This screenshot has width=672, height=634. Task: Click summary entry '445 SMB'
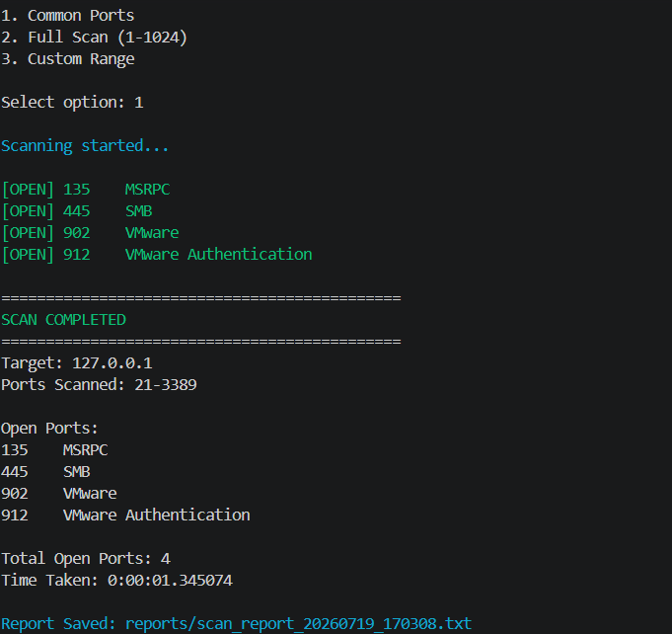tap(45, 472)
